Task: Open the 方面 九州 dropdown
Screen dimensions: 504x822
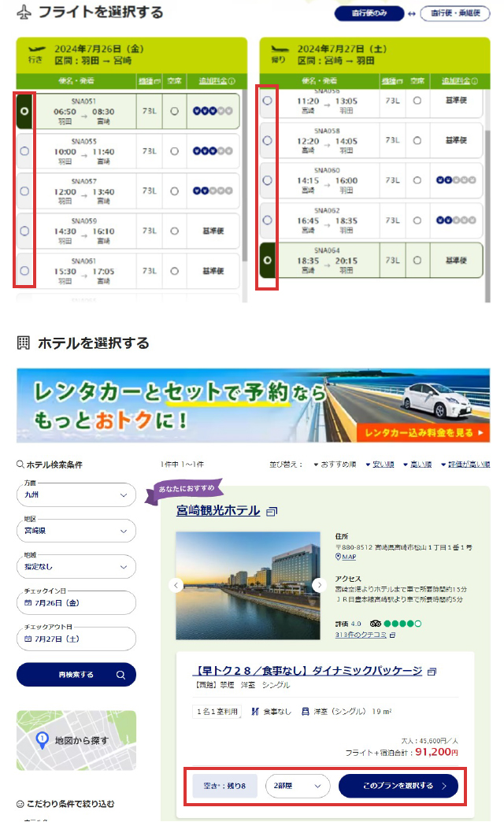Action: (76, 495)
